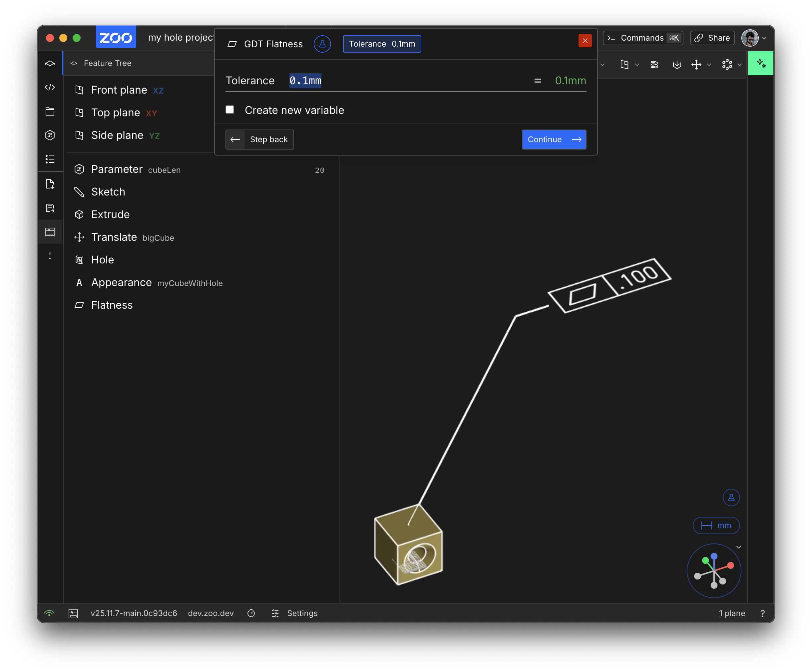Open the variables pane icon
The image size is (812, 672).
click(x=50, y=135)
